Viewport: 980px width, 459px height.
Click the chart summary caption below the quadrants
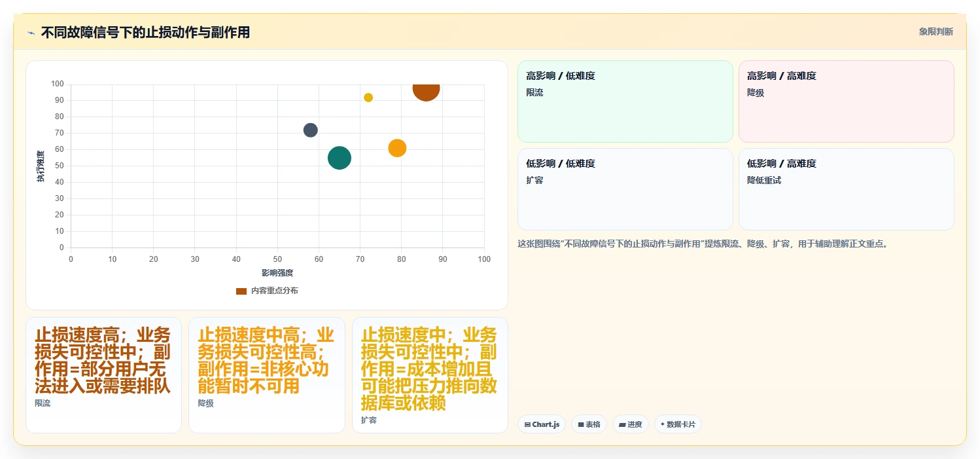pos(703,244)
